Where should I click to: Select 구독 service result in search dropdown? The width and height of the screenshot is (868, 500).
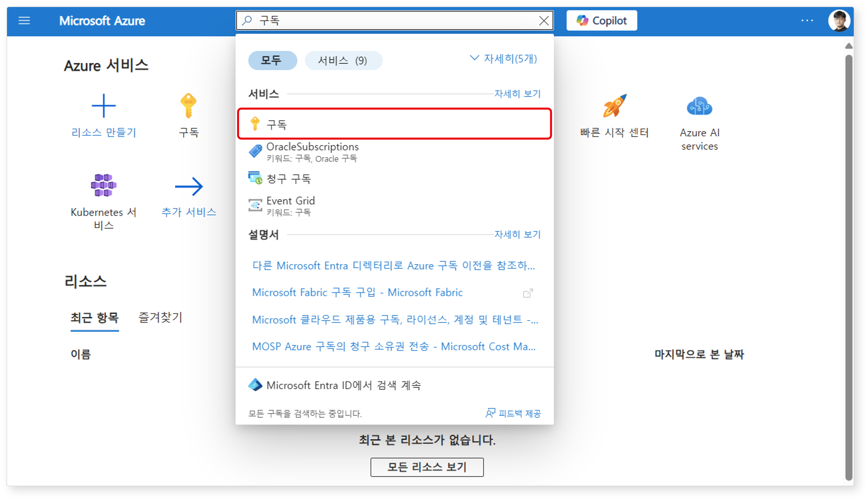[394, 124]
